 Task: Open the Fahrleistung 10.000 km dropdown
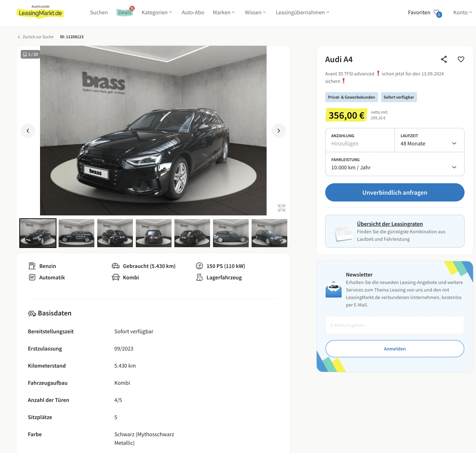point(395,164)
